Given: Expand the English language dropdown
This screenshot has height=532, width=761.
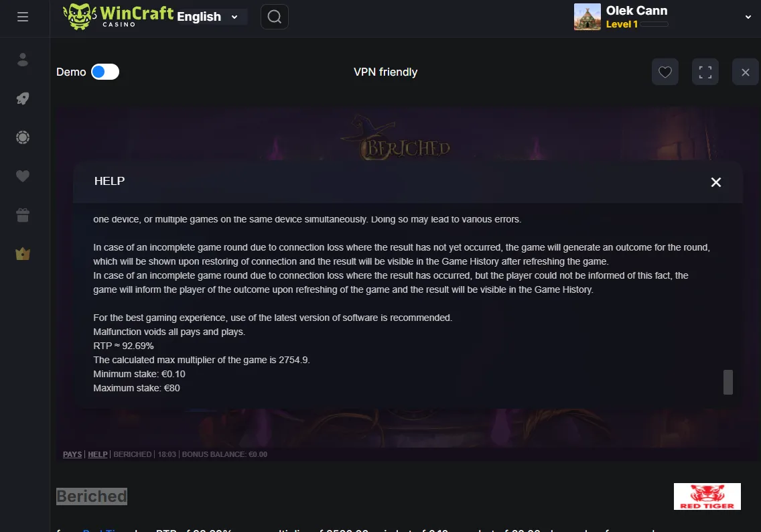Looking at the screenshot, I should (x=208, y=17).
